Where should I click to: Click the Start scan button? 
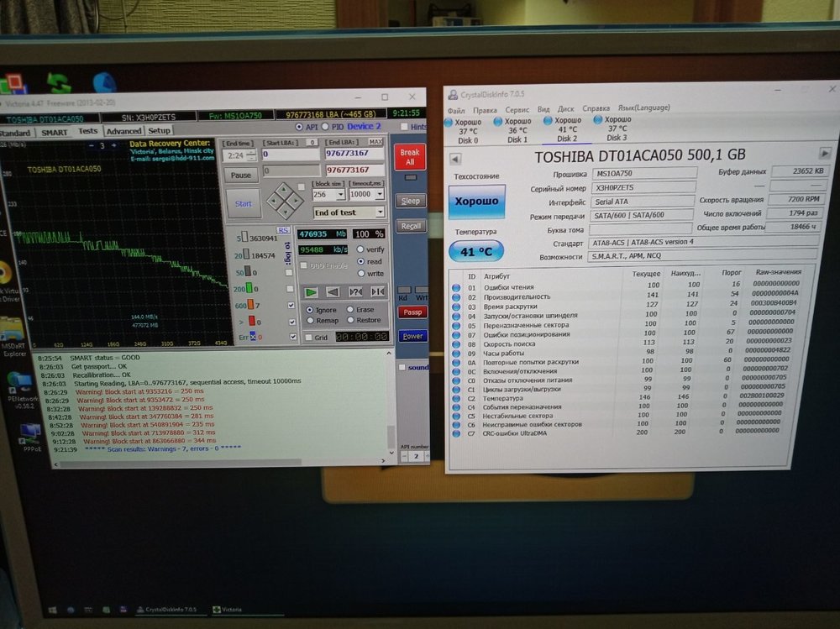click(243, 203)
